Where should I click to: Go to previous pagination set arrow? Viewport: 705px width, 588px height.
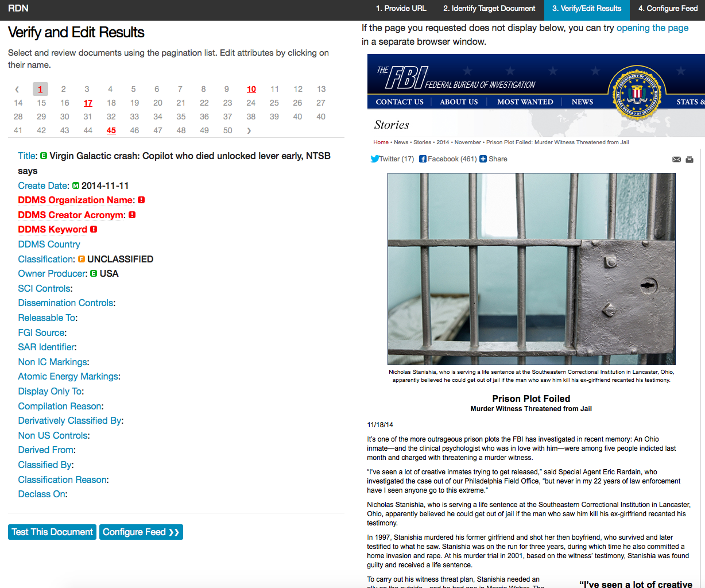(17, 89)
